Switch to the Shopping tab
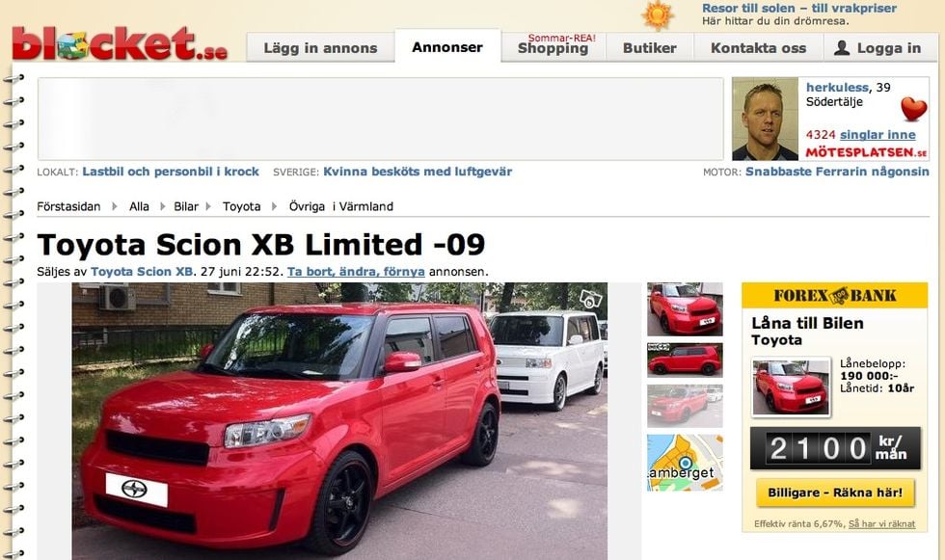Viewport: 945px width, 560px height. pyautogui.click(x=553, y=47)
